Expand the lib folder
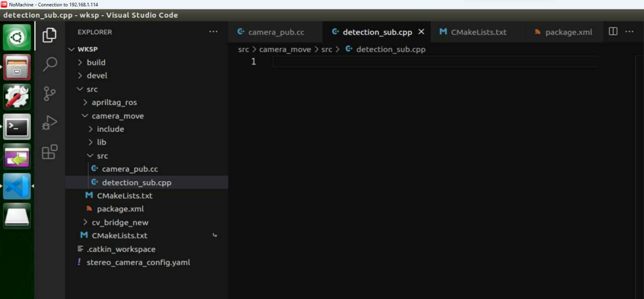This screenshot has height=299, width=644. 146,142
